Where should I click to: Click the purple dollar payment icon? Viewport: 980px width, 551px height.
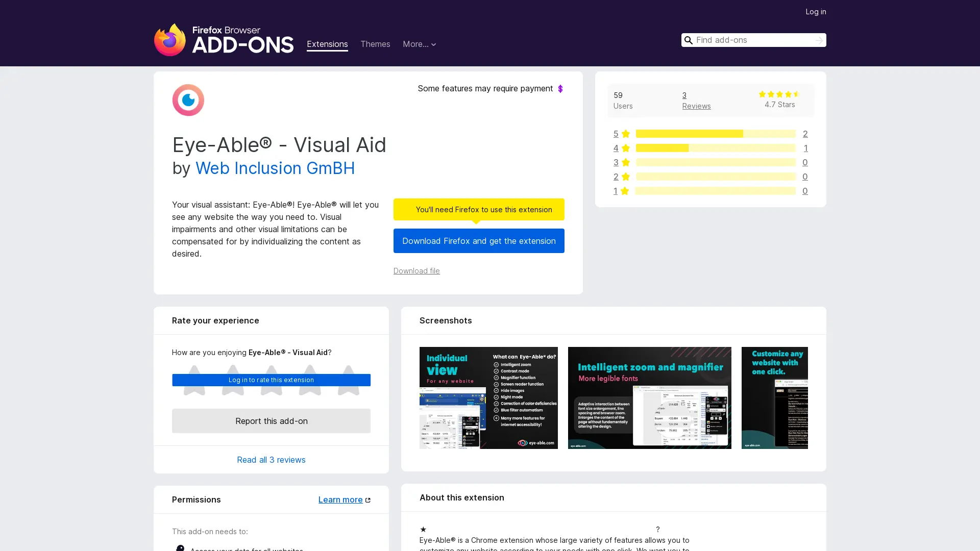click(560, 89)
